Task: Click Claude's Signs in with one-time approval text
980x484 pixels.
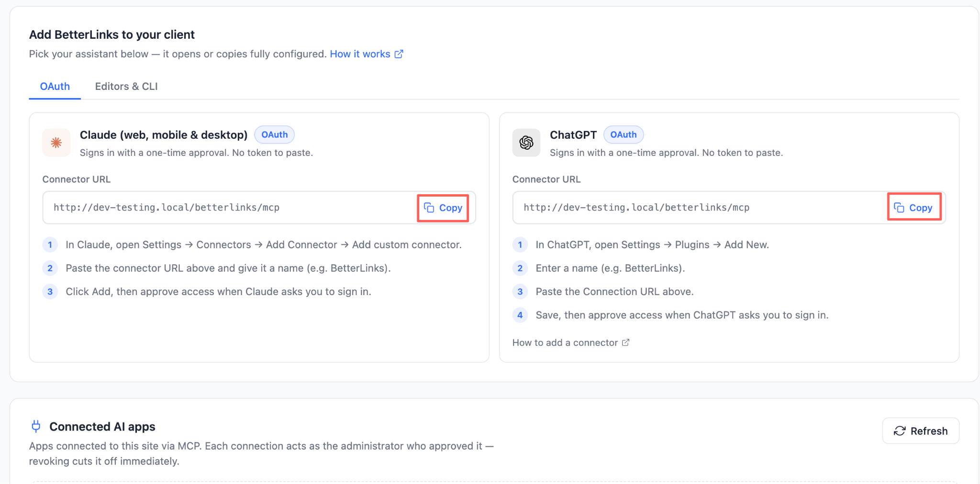Action: tap(196, 153)
